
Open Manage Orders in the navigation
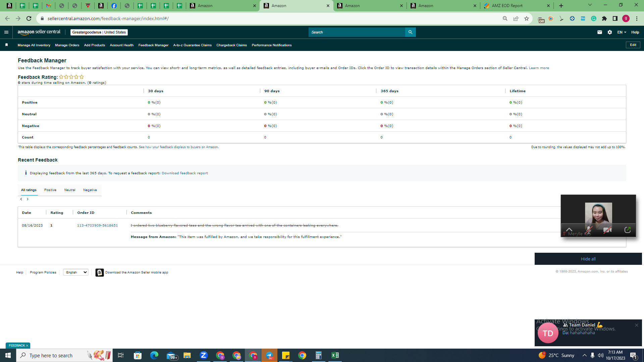click(67, 45)
